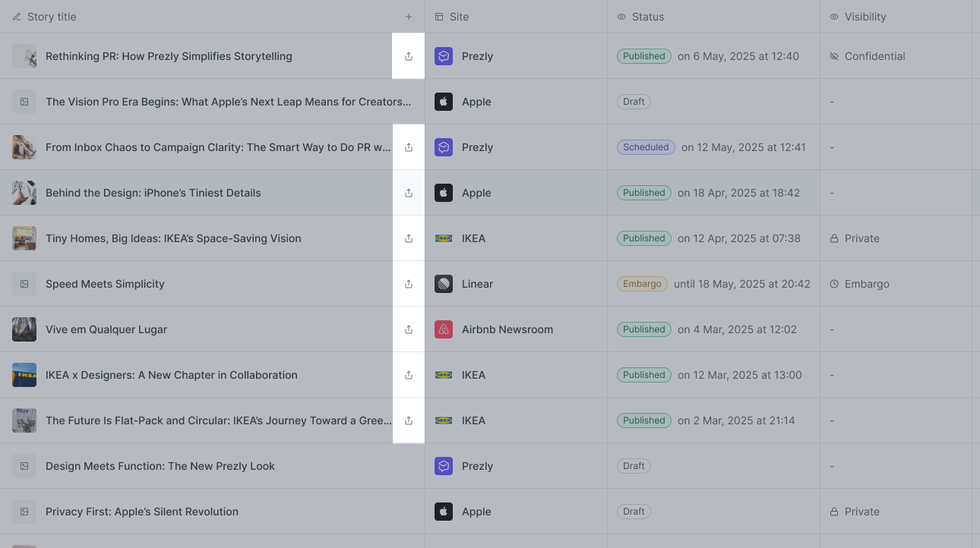Add a column using the plus icon
Image resolution: width=980 pixels, height=548 pixels.
click(x=409, y=16)
